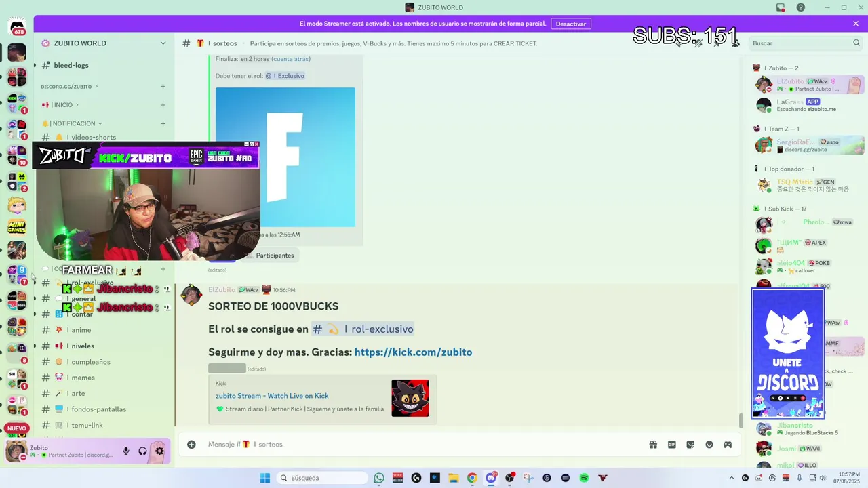This screenshot has width=868, height=488.
Task: Open the emoji picker
Action: coord(709,445)
